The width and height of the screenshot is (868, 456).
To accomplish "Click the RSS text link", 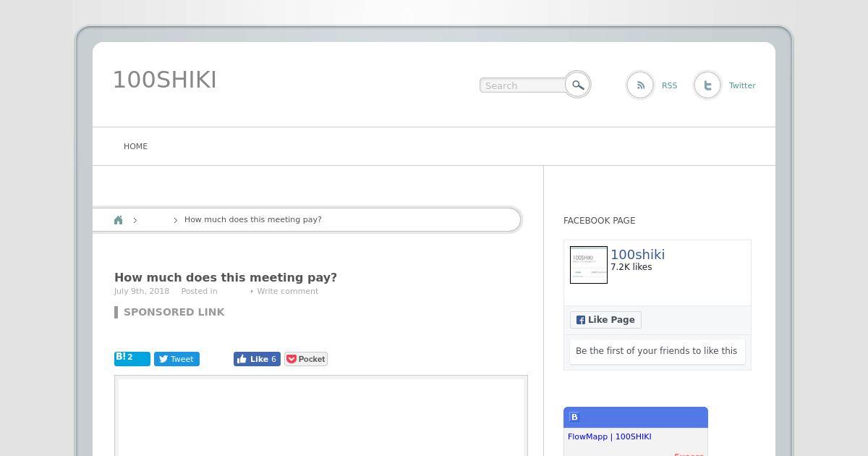I will (x=670, y=85).
